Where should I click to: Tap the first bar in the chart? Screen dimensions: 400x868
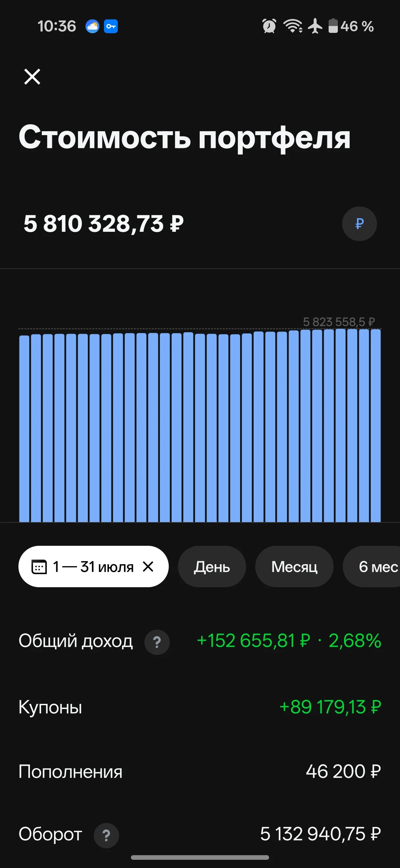pos(24,429)
